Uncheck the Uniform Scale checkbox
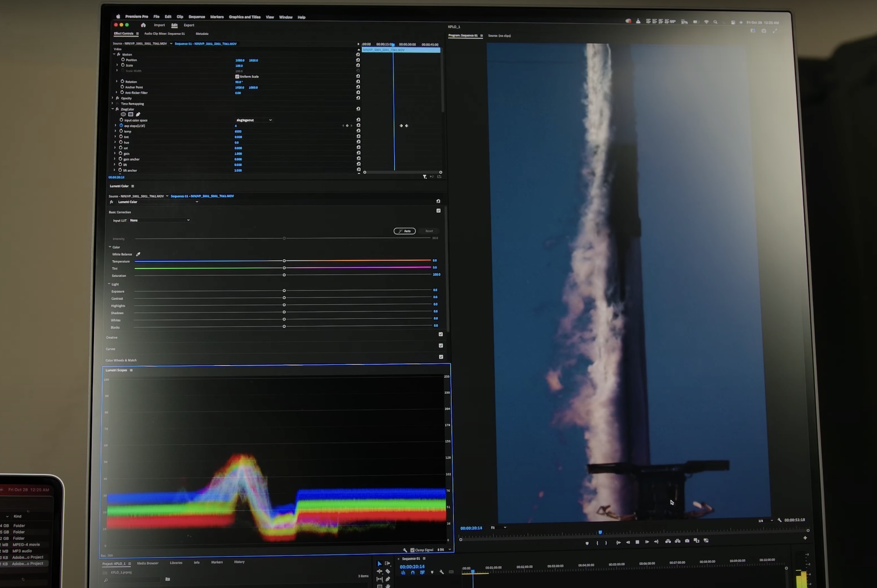 point(237,76)
